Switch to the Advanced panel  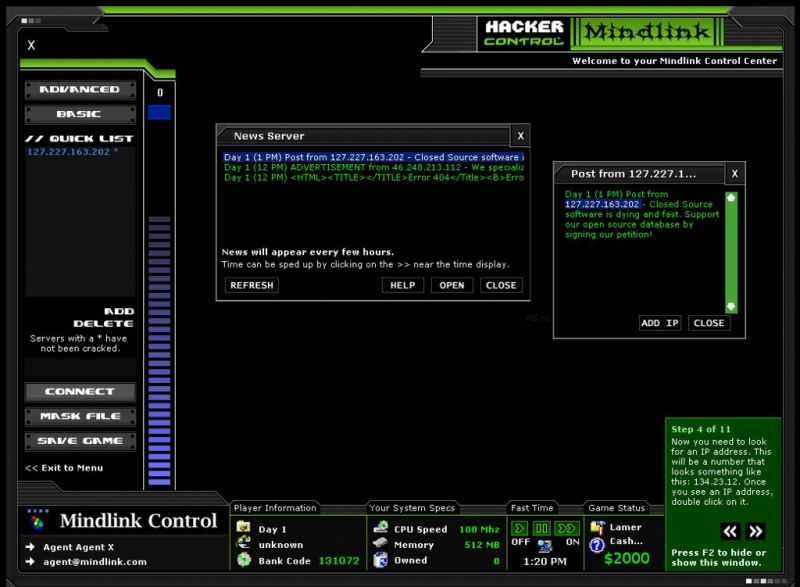click(79, 90)
